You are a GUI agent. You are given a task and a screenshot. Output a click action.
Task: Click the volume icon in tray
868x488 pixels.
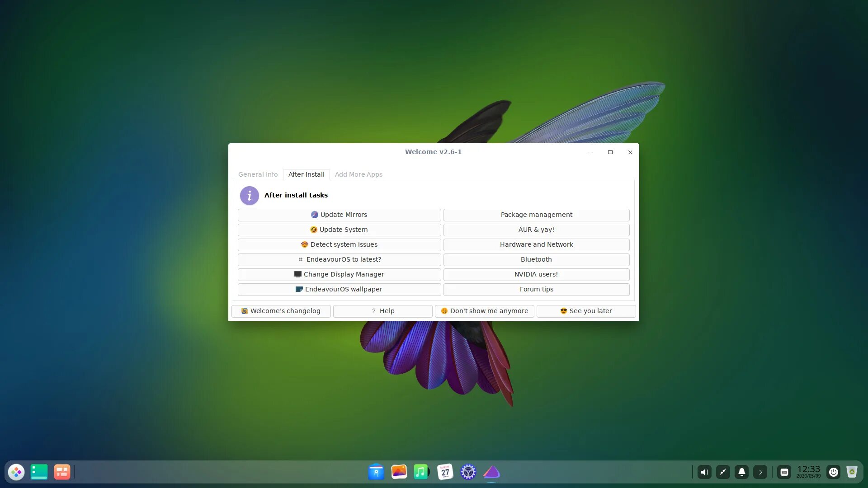coord(704,472)
